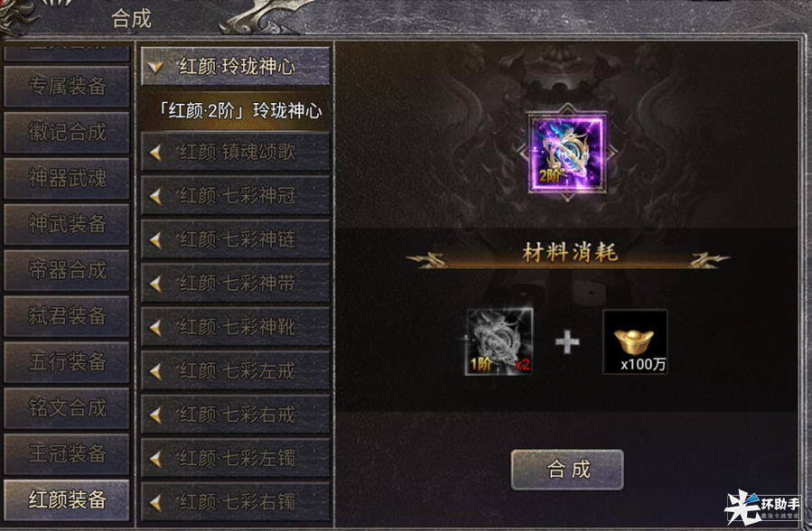Select the 红颜装备 tab
The height and width of the screenshot is (531, 812).
pos(67,500)
